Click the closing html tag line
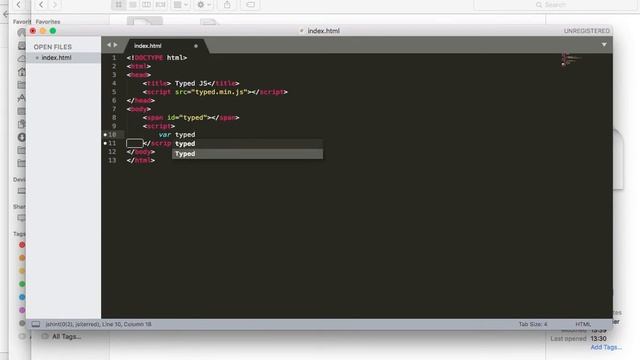The height and width of the screenshot is (360, 640). click(140, 160)
